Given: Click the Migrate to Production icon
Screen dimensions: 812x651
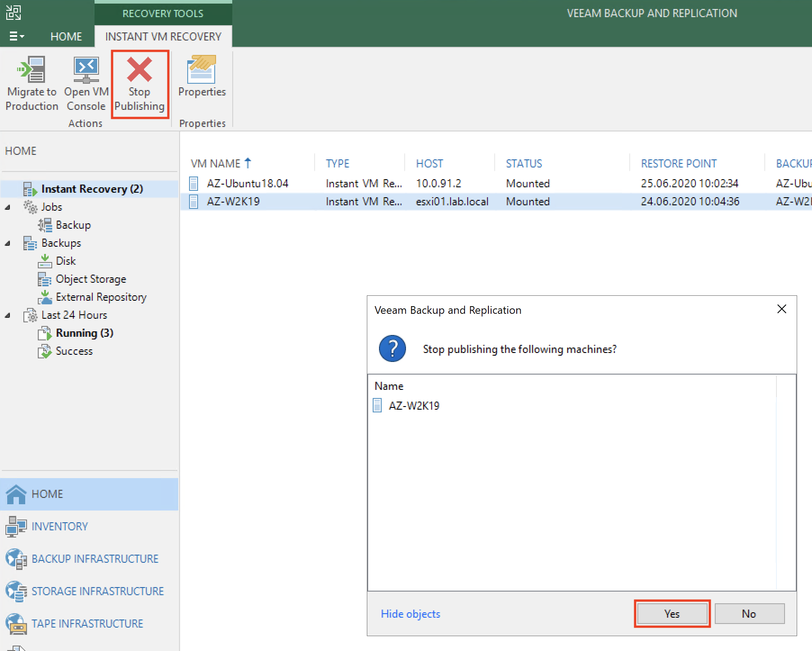Looking at the screenshot, I should [x=32, y=69].
